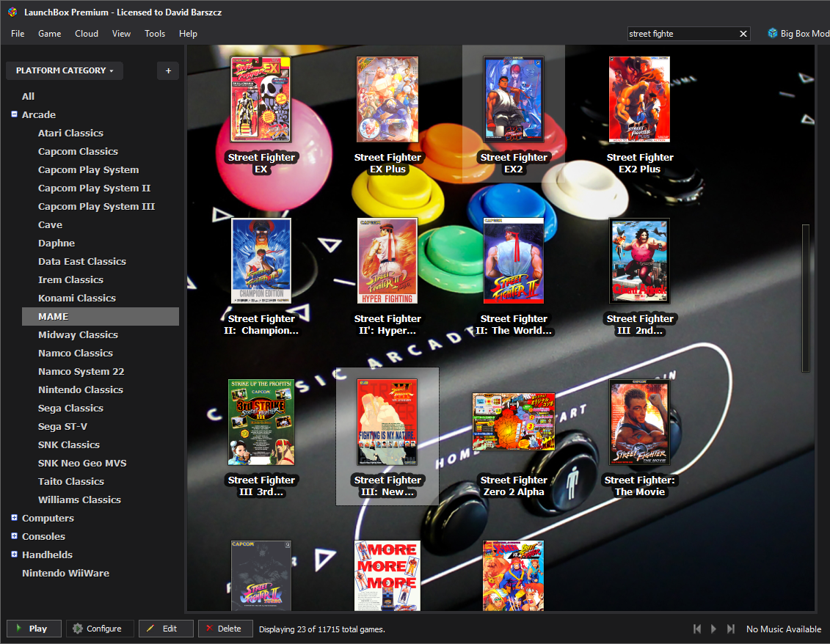
Task: Select Street Fighter Zero 2 Alpha cover
Action: (514, 422)
